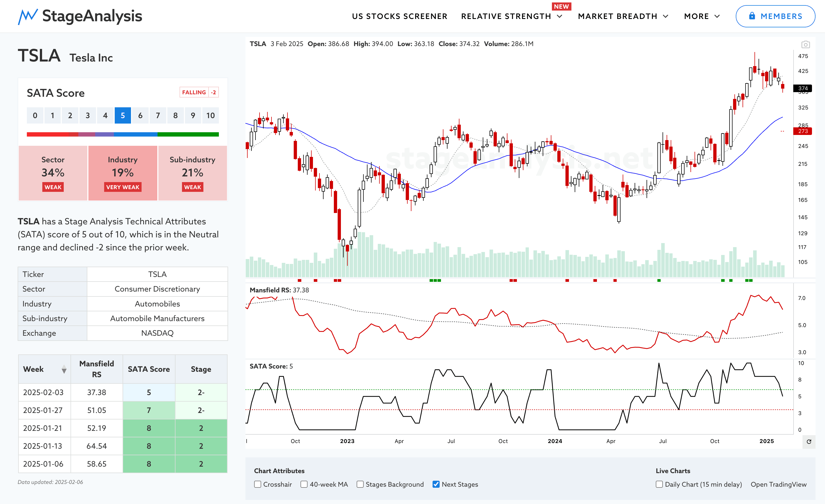825x504 pixels.
Task: Click the Stage column header
Action: coord(201,369)
